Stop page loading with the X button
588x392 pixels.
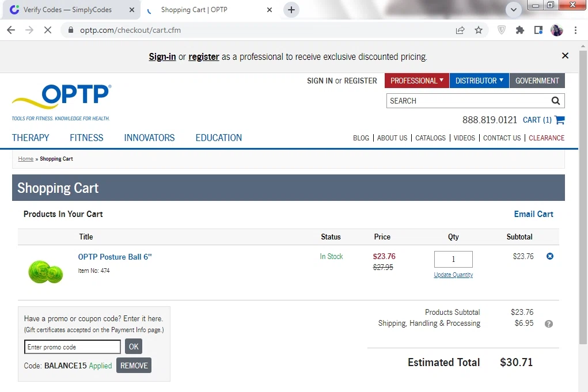pyautogui.click(x=48, y=30)
